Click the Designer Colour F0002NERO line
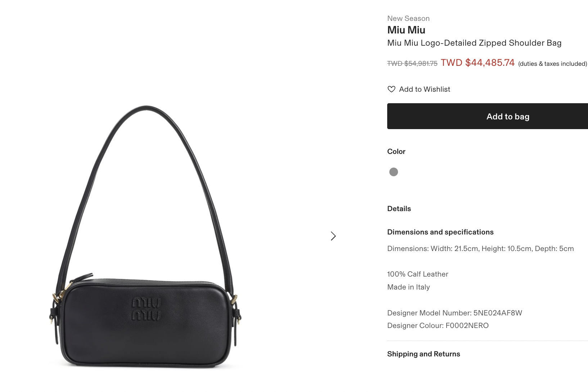 438,325
